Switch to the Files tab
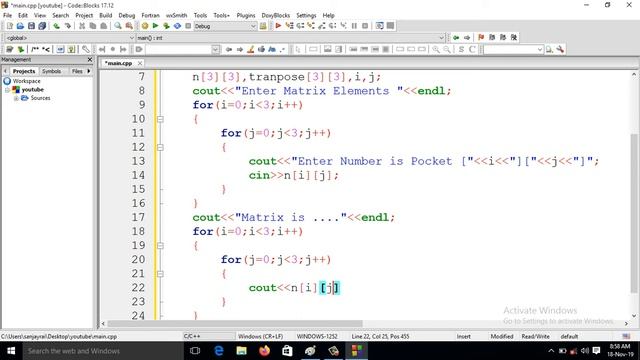 pyautogui.click(x=77, y=71)
